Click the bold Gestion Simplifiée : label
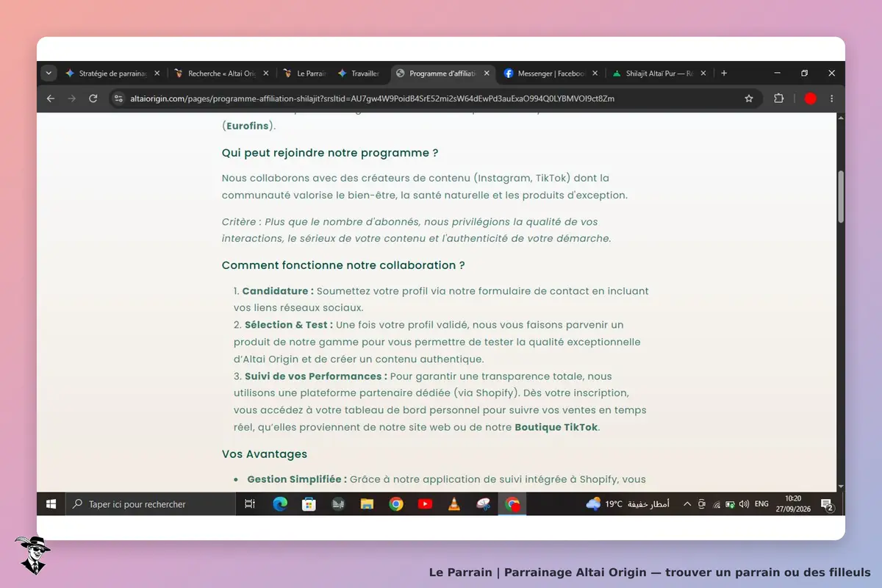 tap(297, 479)
